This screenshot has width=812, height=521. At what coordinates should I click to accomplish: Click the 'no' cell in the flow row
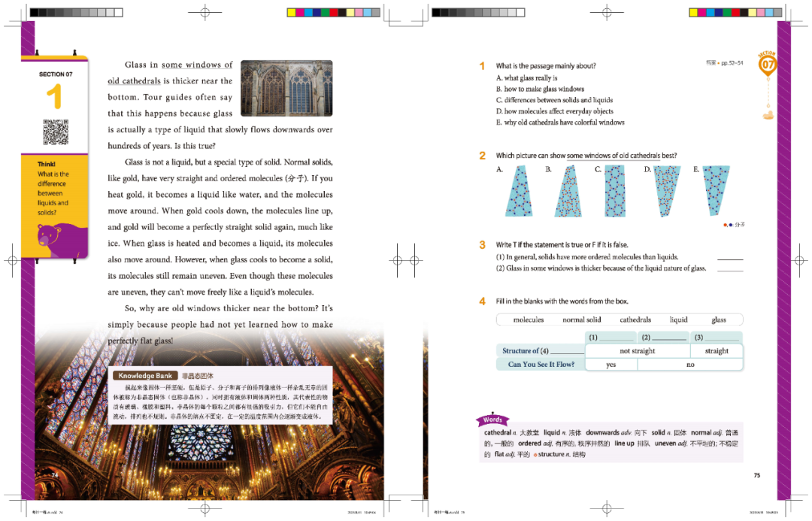coord(690,365)
